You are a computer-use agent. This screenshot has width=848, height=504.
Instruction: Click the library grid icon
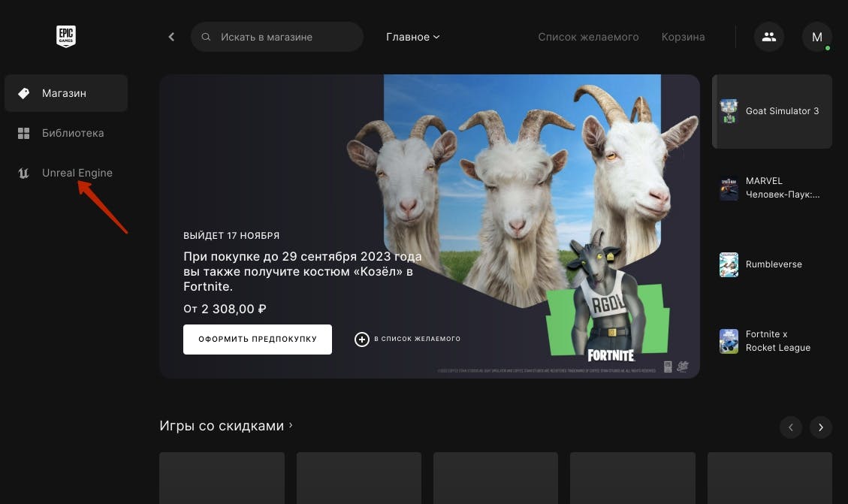pyautogui.click(x=24, y=133)
